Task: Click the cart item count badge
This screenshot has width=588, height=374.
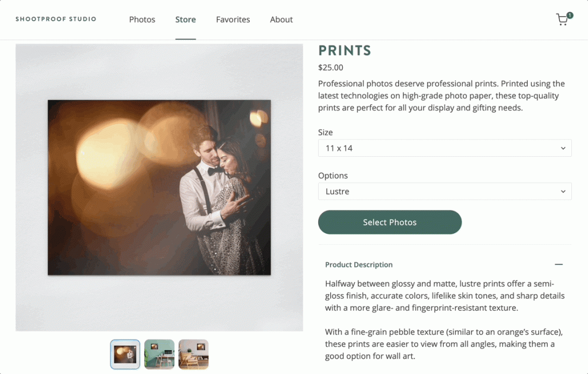Action: click(x=569, y=15)
